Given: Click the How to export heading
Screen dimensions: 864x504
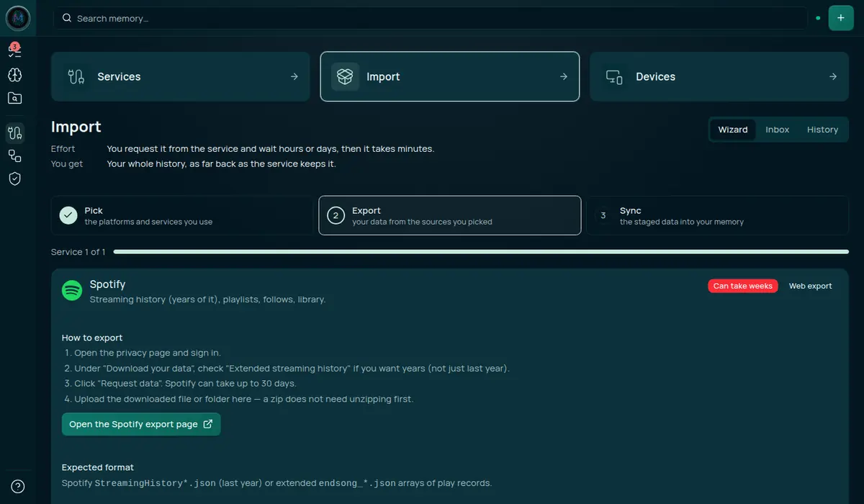Looking at the screenshot, I should click(x=92, y=338).
